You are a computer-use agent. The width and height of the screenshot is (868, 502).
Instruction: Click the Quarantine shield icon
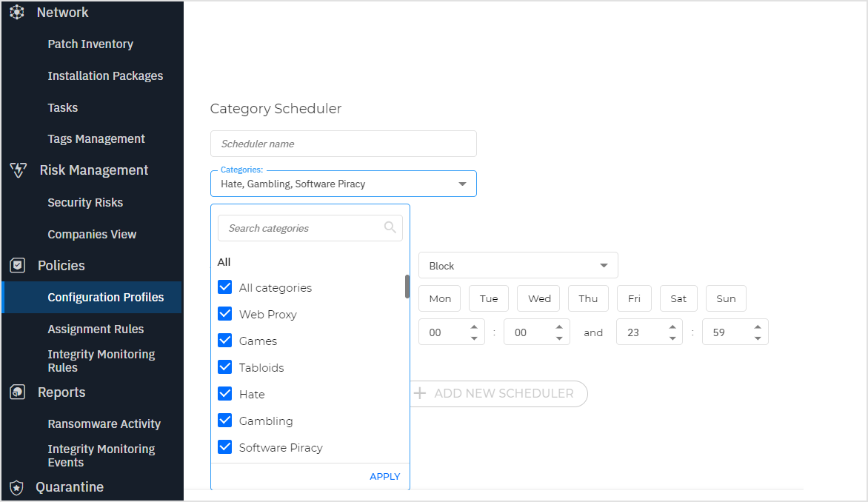pyautogui.click(x=16, y=486)
